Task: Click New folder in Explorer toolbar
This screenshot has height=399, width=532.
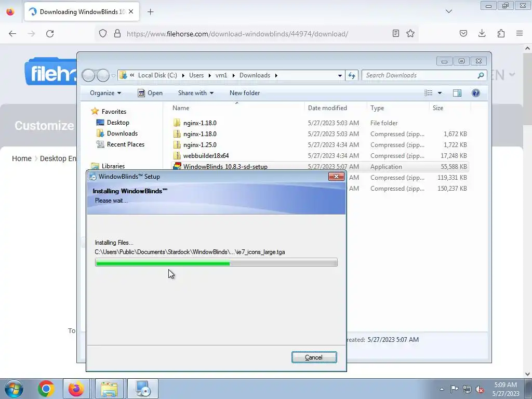Action: coord(245,93)
